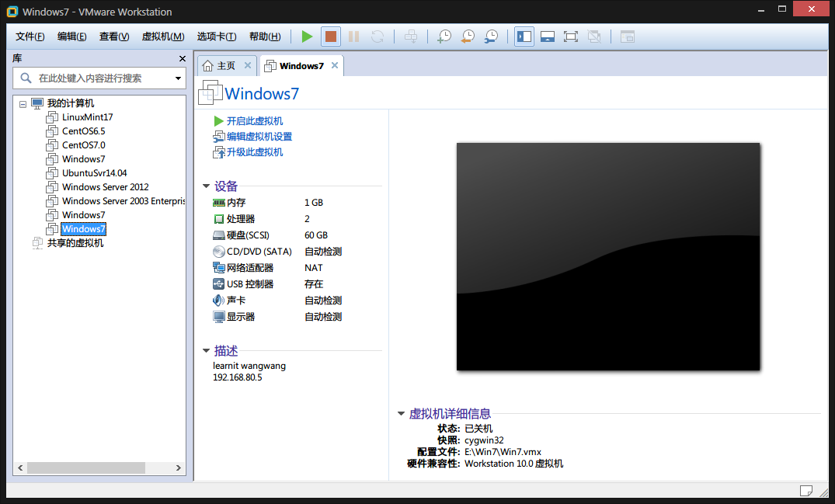Open the 编辑(E) menu
Image resolution: width=835 pixels, height=504 pixels.
click(x=72, y=36)
